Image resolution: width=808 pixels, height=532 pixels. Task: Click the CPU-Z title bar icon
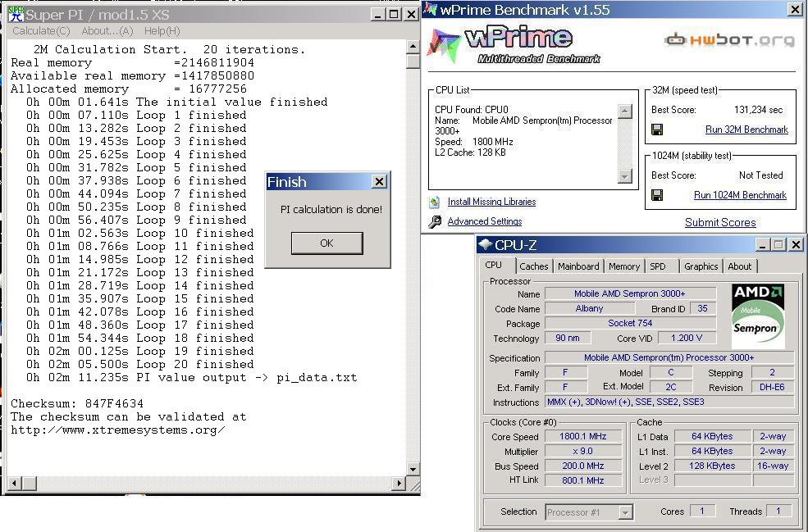[x=485, y=244]
